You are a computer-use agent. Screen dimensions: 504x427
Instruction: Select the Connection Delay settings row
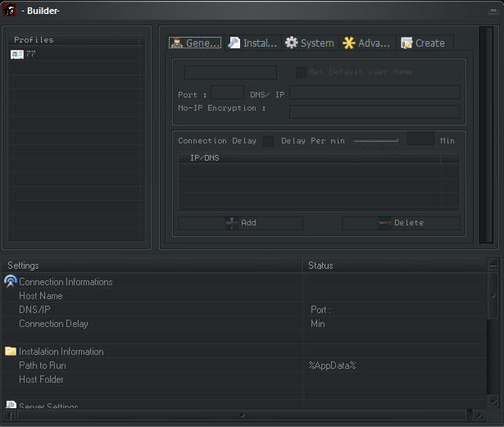244,324
